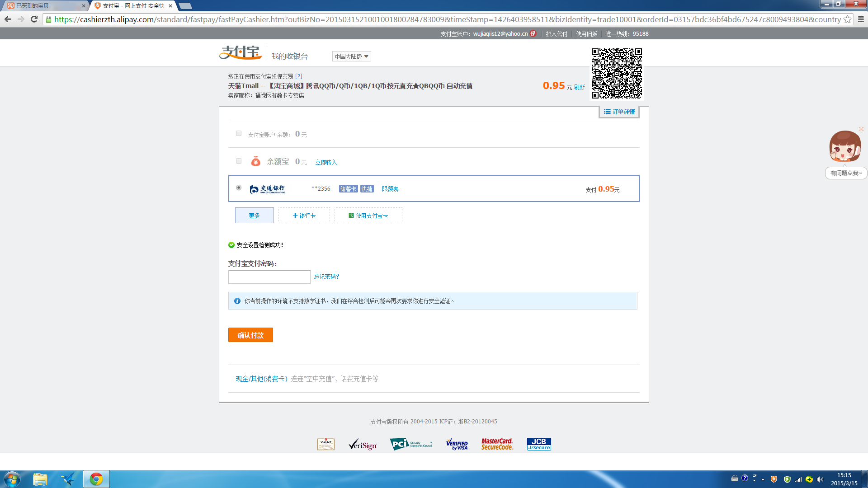Open the 忘记密码 link

(x=326, y=277)
